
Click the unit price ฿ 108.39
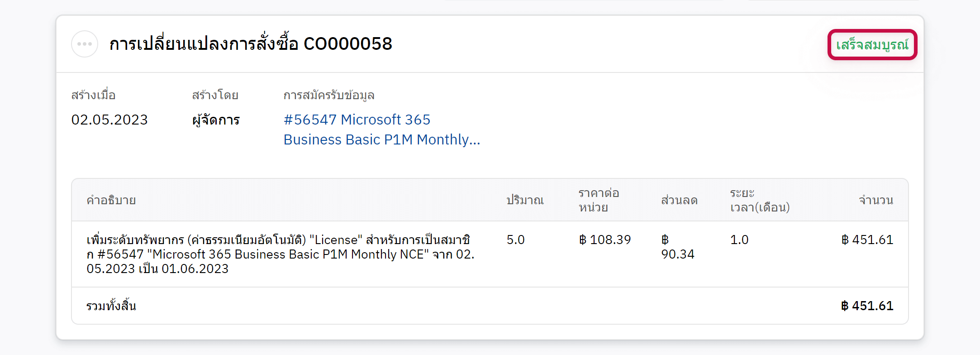point(604,240)
